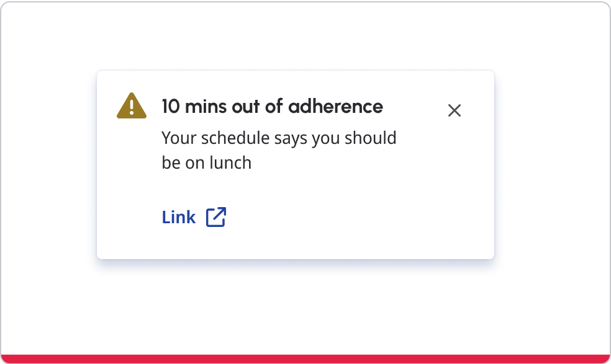Open the external link arrow icon
Image resolution: width=611 pixels, height=364 pixels.
point(216,217)
